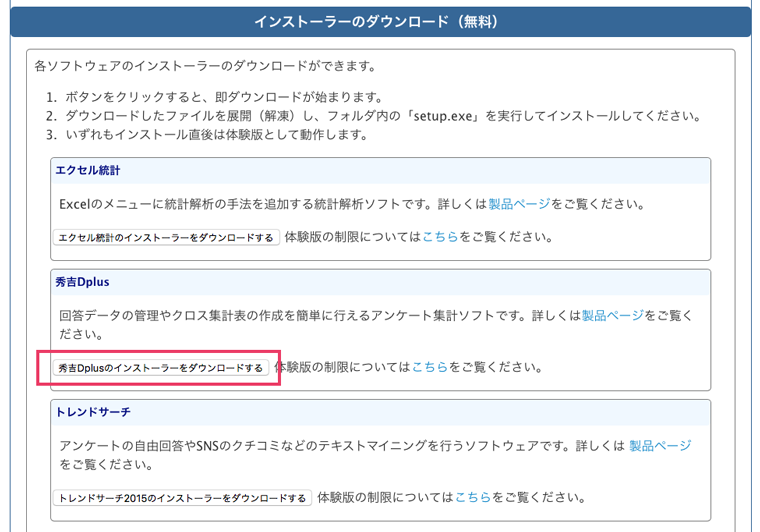Image resolution: width=760 pixels, height=532 pixels.
Task: Click the トレンドサーチ2015のインストーラーをダウンロードする button
Action: coord(182,498)
